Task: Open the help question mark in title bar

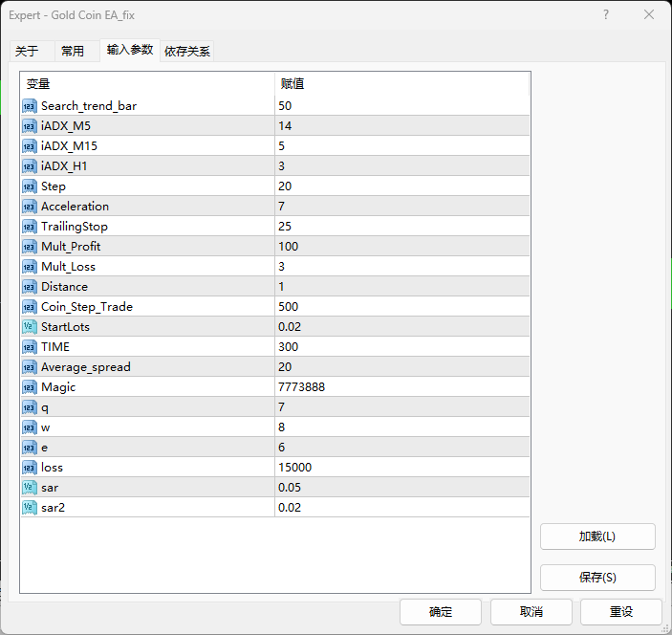Action: [606, 15]
